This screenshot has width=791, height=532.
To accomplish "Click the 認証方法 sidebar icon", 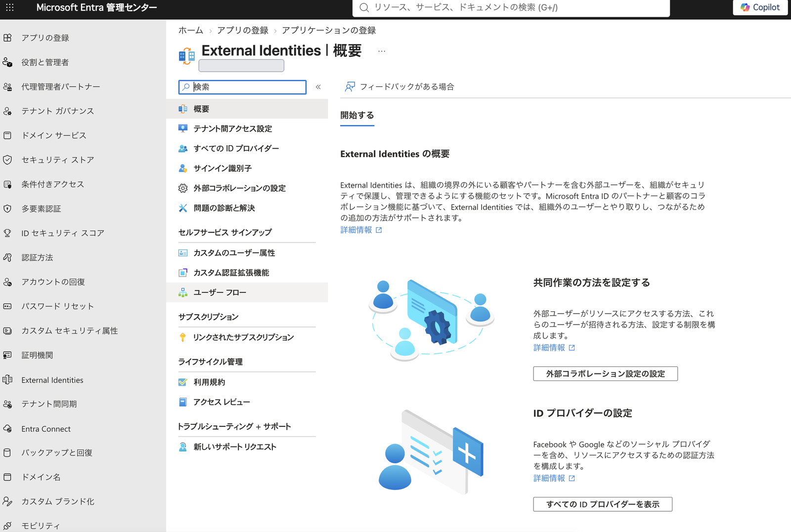I will click(7, 257).
